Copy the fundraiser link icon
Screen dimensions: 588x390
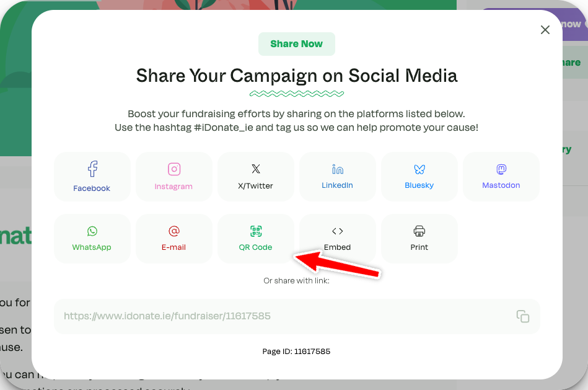tap(523, 316)
